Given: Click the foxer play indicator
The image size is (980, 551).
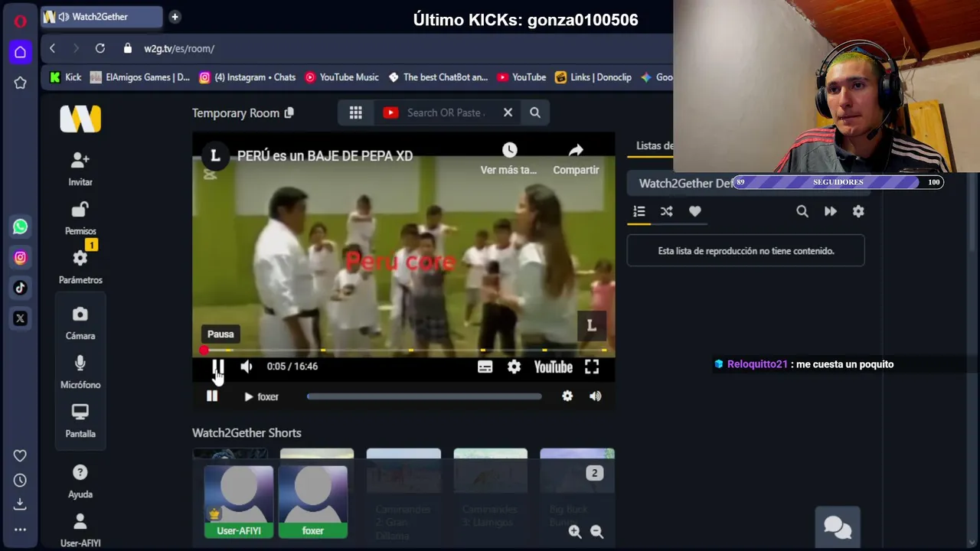Looking at the screenshot, I should pos(261,396).
